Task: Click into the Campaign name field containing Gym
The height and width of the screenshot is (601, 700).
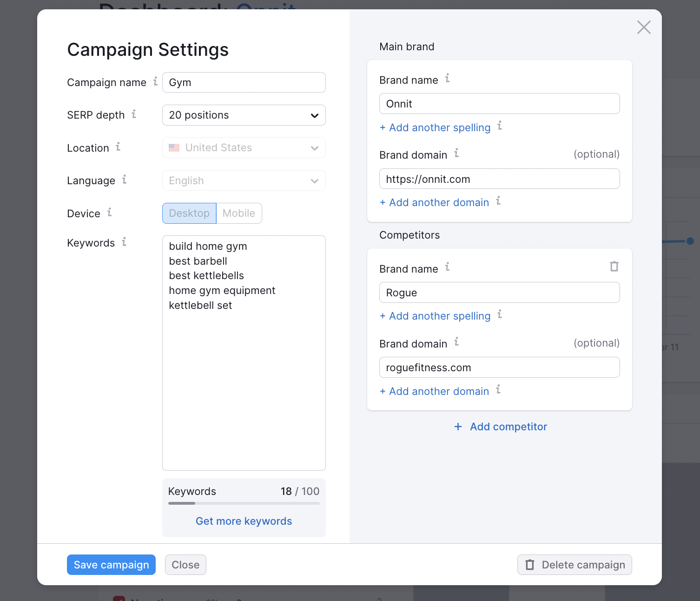Action: (x=244, y=83)
